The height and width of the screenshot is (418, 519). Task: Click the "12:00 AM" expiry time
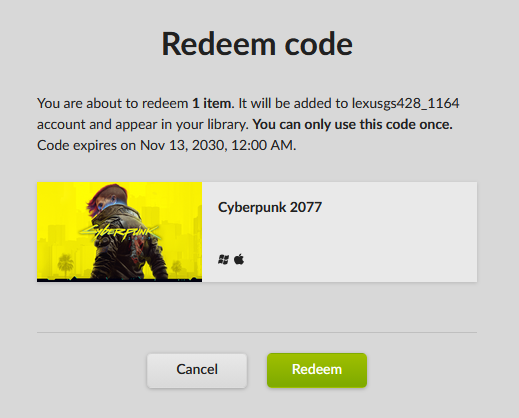pyautogui.click(x=262, y=146)
